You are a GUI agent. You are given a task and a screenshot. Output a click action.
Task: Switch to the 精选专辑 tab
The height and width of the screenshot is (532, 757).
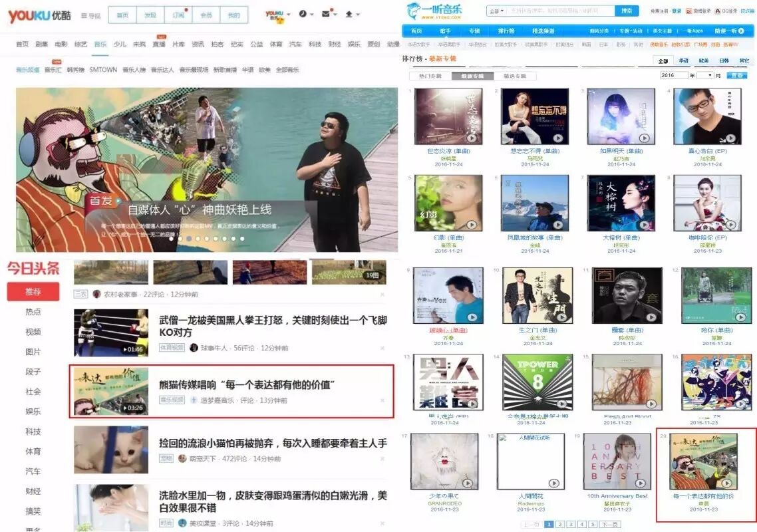tap(515, 76)
